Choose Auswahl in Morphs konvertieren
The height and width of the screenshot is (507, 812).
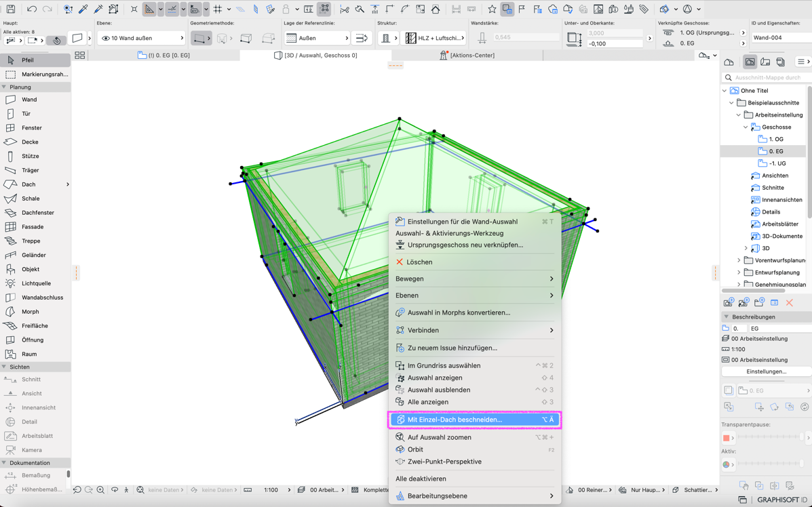(474, 312)
